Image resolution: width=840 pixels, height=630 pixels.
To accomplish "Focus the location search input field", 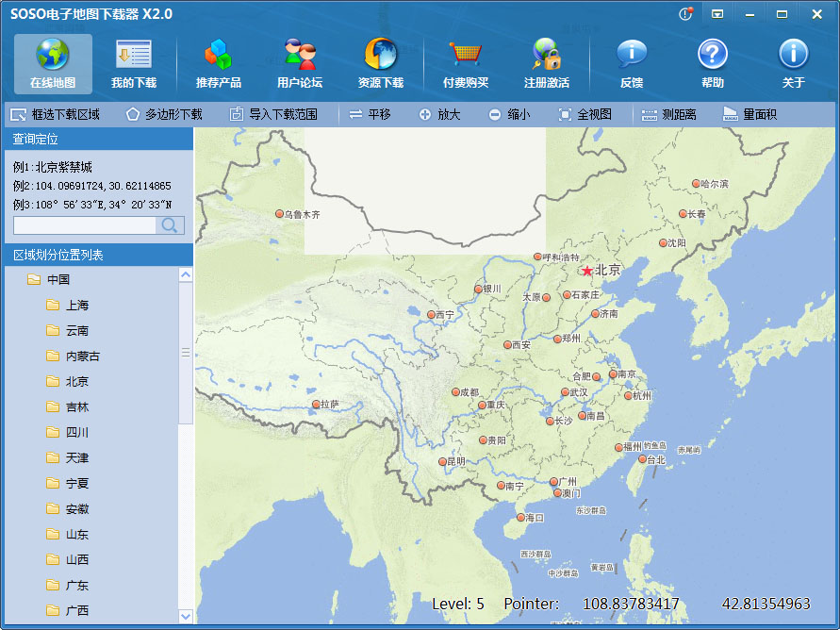I will [x=85, y=225].
